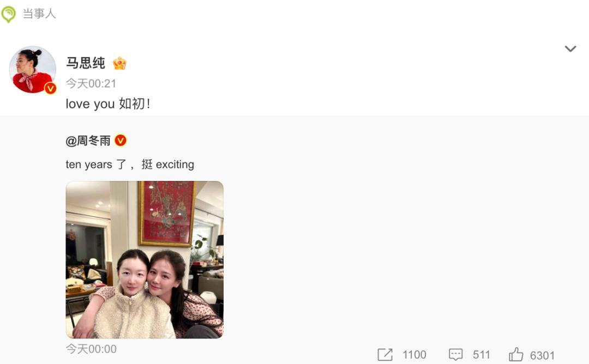Image resolution: width=589 pixels, height=364 pixels.
Task: Open the love you 如初! post text
Action: (x=108, y=104)
